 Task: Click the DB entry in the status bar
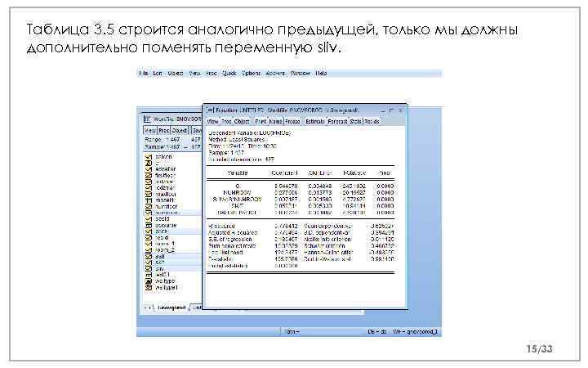click(x=376, y=331)
